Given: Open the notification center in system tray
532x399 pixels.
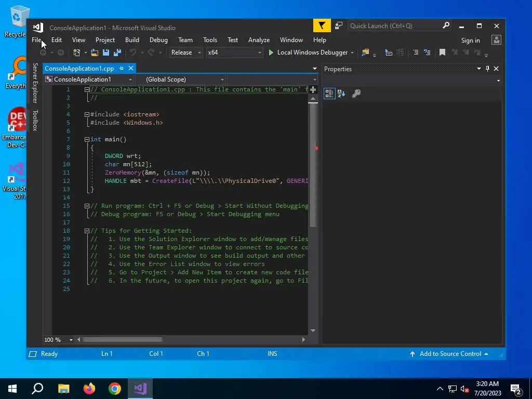Looking at the screenshot, I should click(x=516, y=389).
